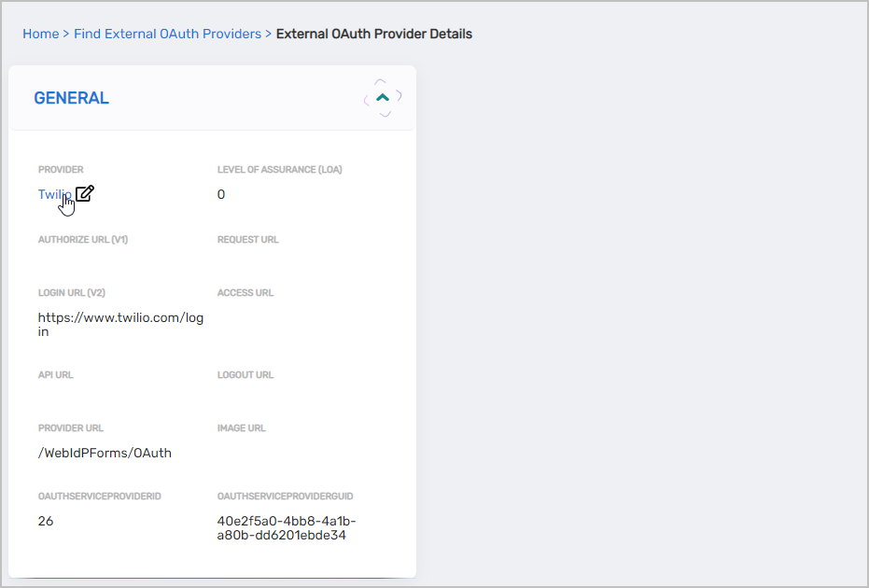Click the top chevron above the arrow cluster
Screen dimensions: 869x588
(x=382, y=81)
